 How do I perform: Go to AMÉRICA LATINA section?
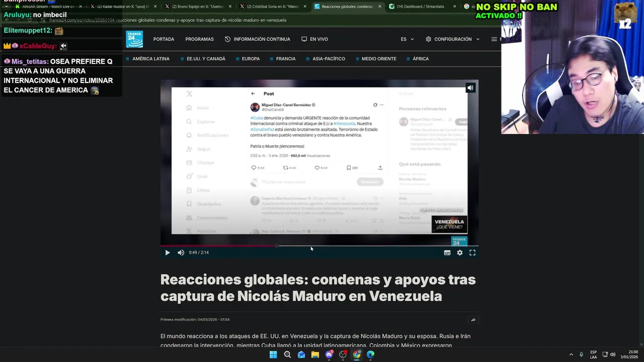tap(151, 59)
